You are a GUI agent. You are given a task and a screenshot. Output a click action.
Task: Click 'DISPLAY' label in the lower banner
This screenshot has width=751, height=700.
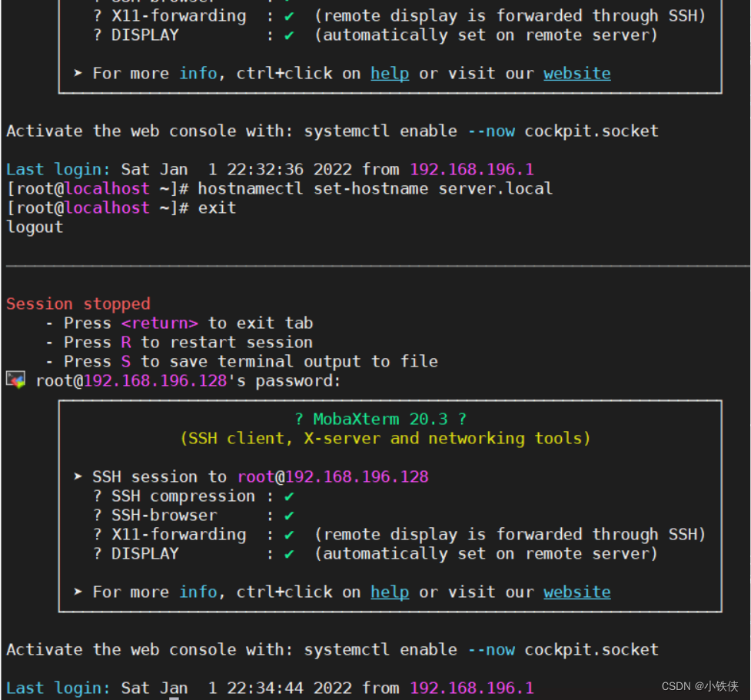145,554
